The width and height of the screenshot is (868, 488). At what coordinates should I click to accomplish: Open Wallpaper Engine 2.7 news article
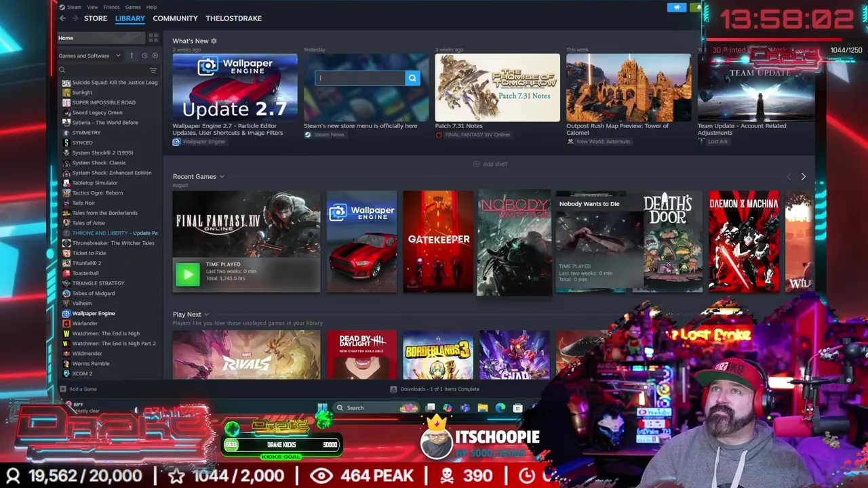point(235,99)
